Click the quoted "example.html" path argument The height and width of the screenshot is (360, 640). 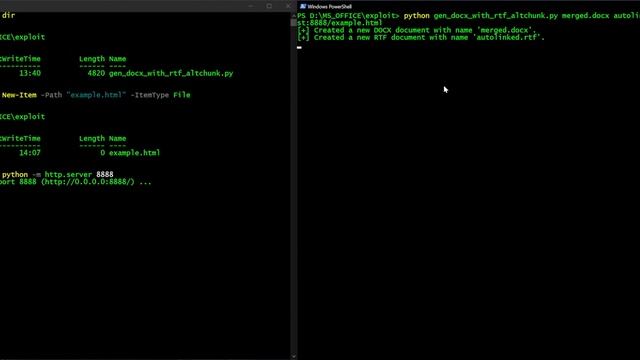pyautogui.click(x=96, y=95)
